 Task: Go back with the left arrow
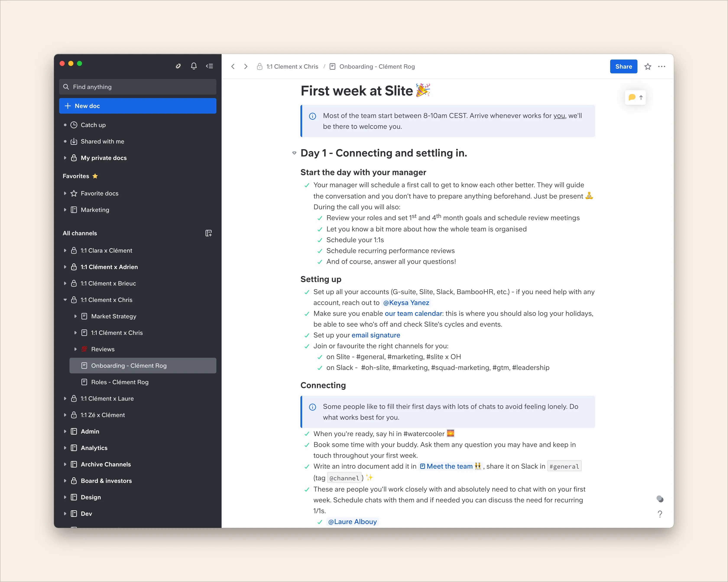233,66
